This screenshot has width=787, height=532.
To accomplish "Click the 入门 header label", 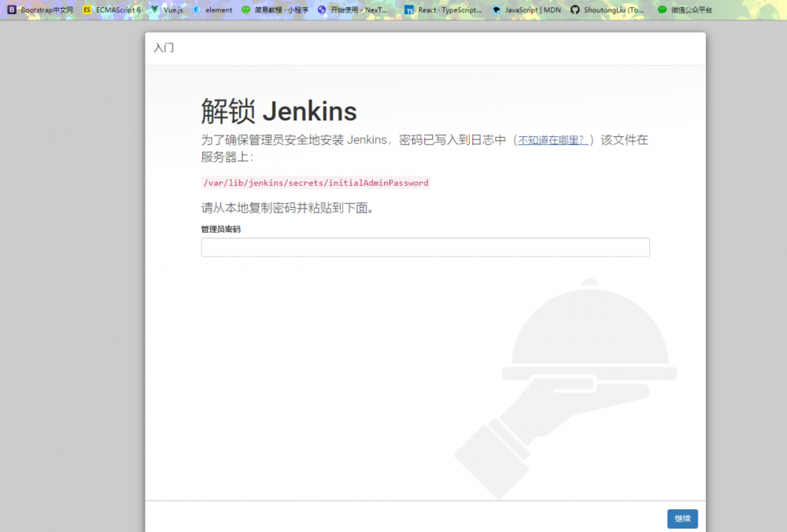I will pos(165,48).
